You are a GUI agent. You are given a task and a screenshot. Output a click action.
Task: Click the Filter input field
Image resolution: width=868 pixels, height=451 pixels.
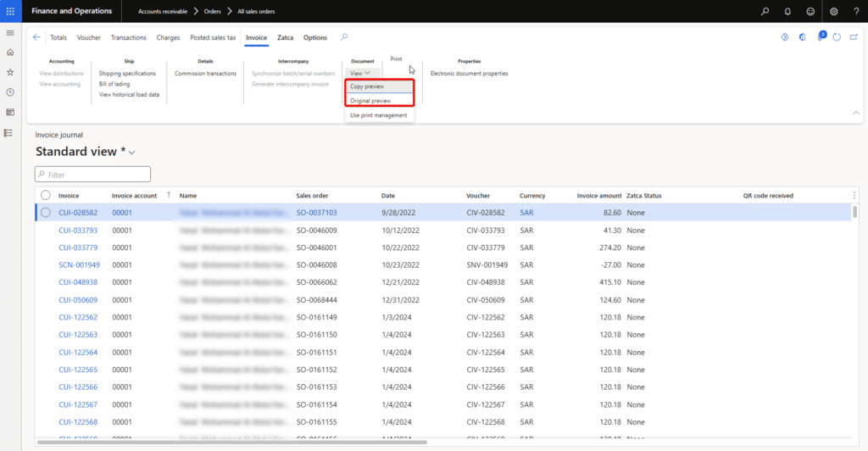(x=92, y=175)
